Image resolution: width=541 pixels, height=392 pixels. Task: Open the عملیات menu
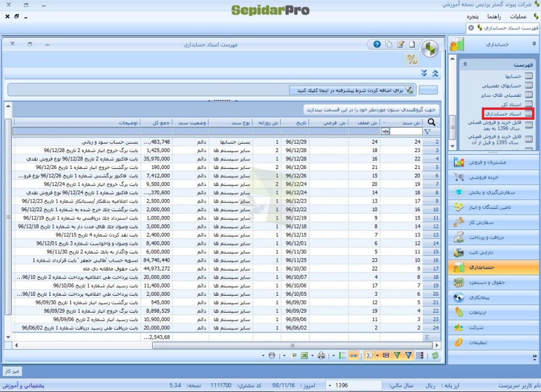[518, 16]
